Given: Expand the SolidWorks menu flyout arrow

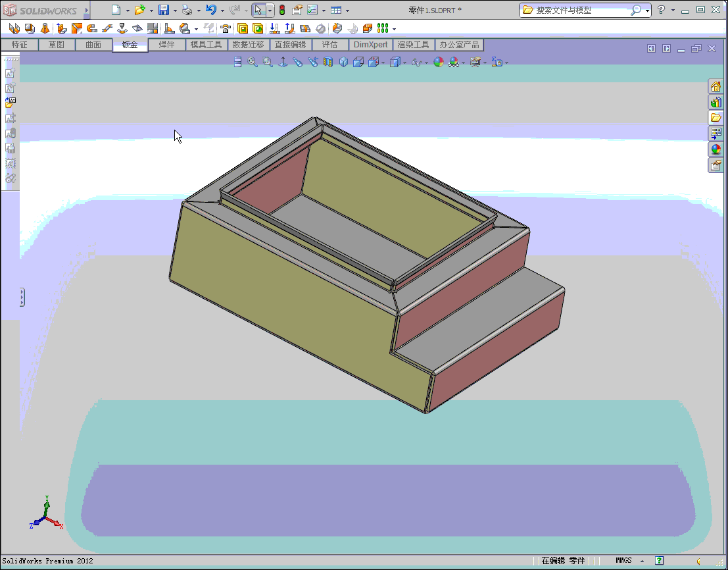Looking at the screenshot, I should pyautogui.click(x=86, y=10).
